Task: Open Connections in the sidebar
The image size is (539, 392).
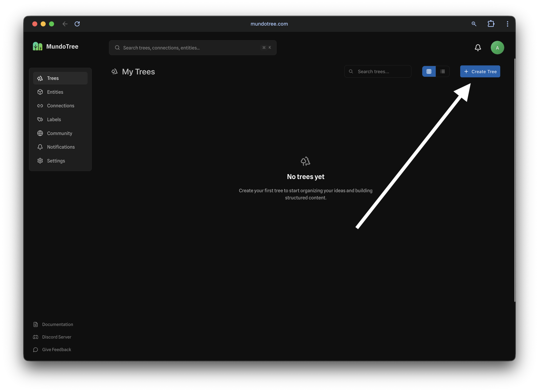Action: (x=60, y=106)
